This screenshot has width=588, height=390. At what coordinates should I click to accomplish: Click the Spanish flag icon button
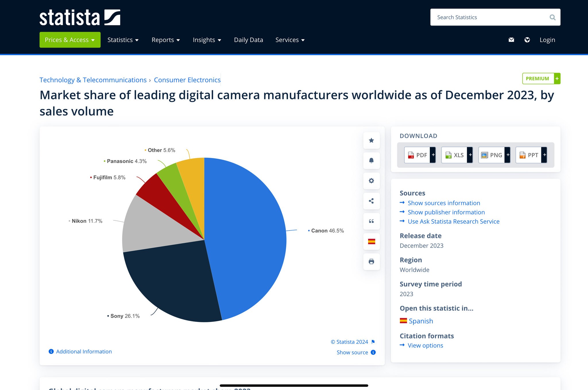(372, 241)
